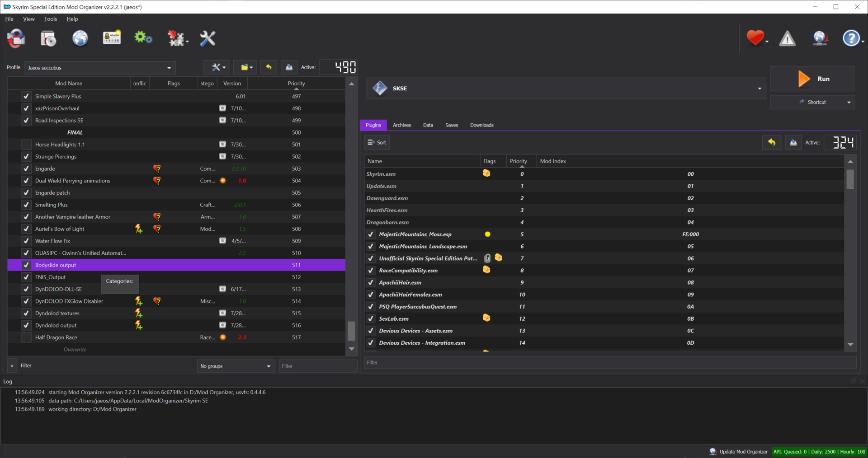This screenshot has height=458, width=868.
Task: Uncheck the MajesticMountains_Moss.esp plugin
Action: coord(371,234)
